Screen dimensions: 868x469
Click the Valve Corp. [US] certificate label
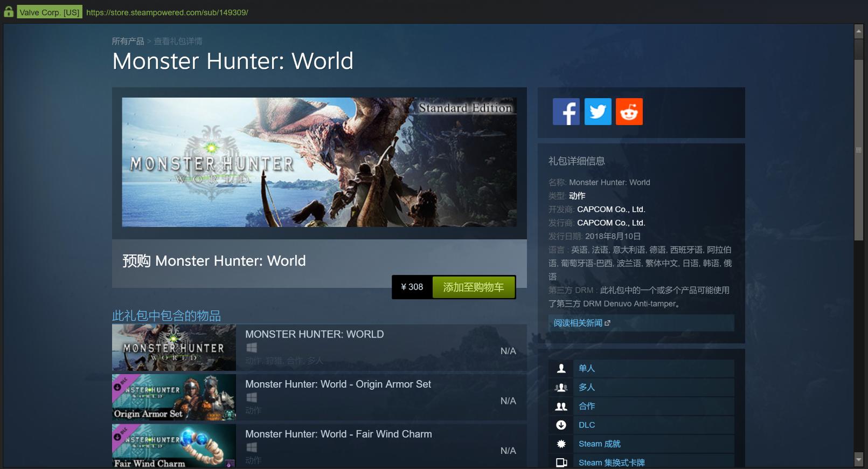coord(50,12)
